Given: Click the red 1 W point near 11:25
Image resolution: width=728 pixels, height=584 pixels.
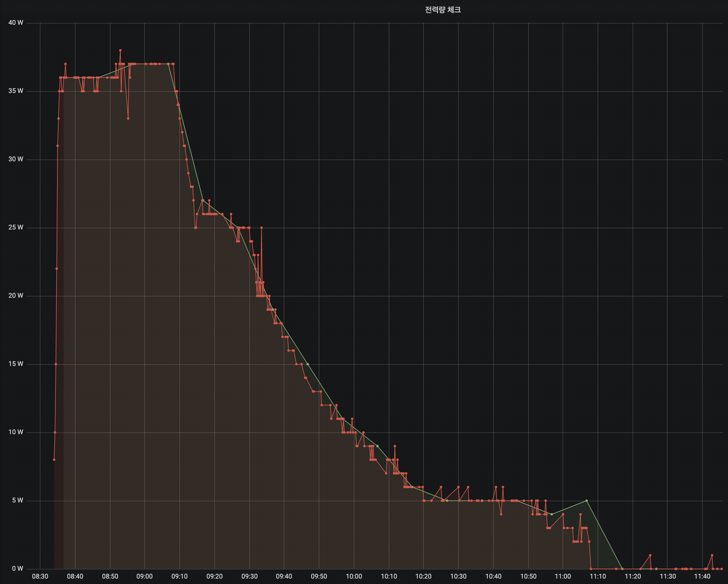Looking at the screenshot, I should [650, 555].
